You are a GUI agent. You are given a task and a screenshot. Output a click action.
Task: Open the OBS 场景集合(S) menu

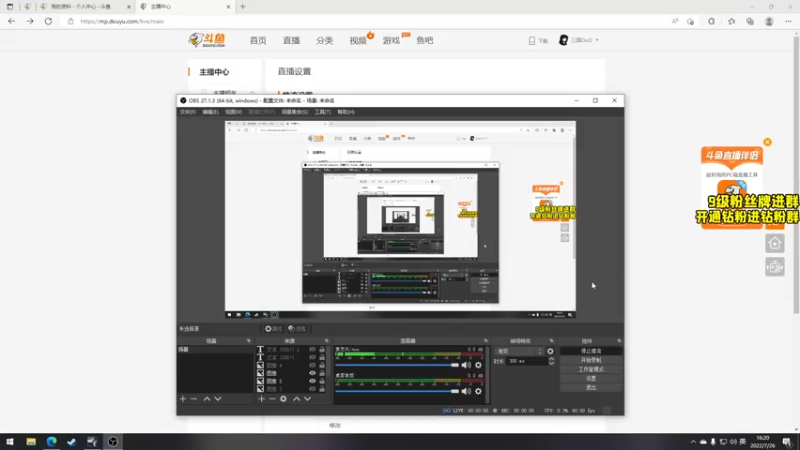294,112
